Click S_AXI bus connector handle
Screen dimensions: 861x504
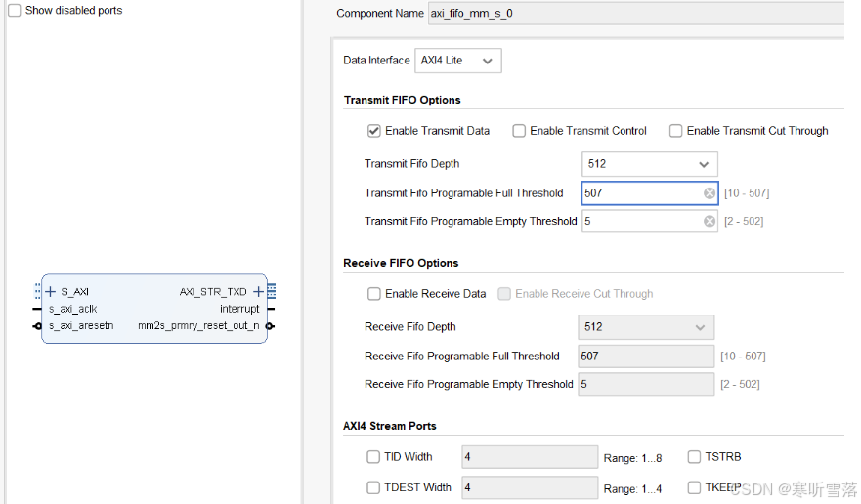37,291
